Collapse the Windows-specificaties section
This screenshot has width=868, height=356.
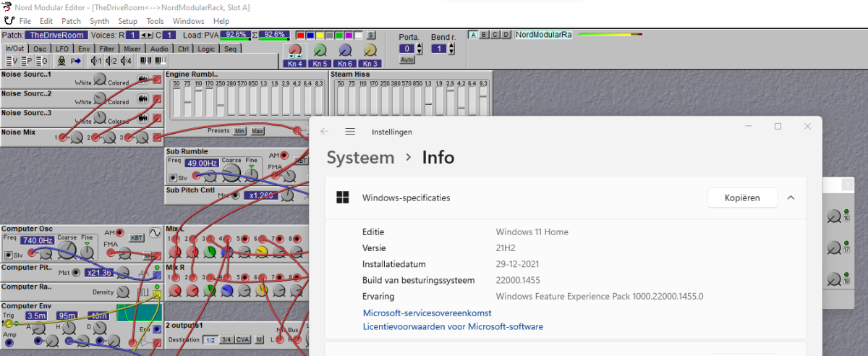tap(791, 198)
